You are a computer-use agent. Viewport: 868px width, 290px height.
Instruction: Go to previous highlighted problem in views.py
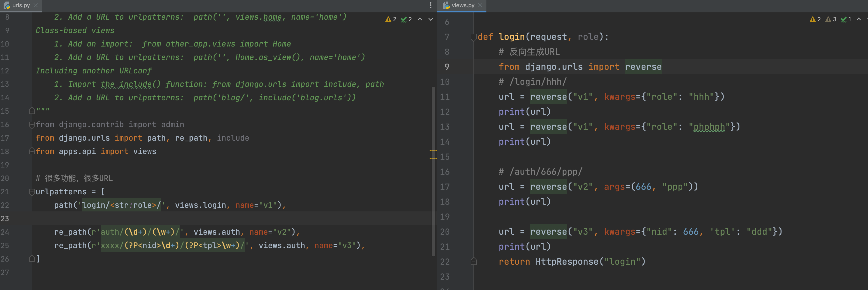[x=858, y=19]
